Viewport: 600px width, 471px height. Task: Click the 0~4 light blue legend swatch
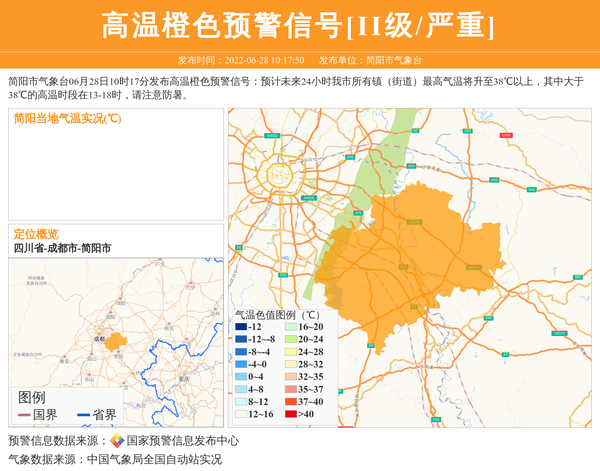point(241,377)
